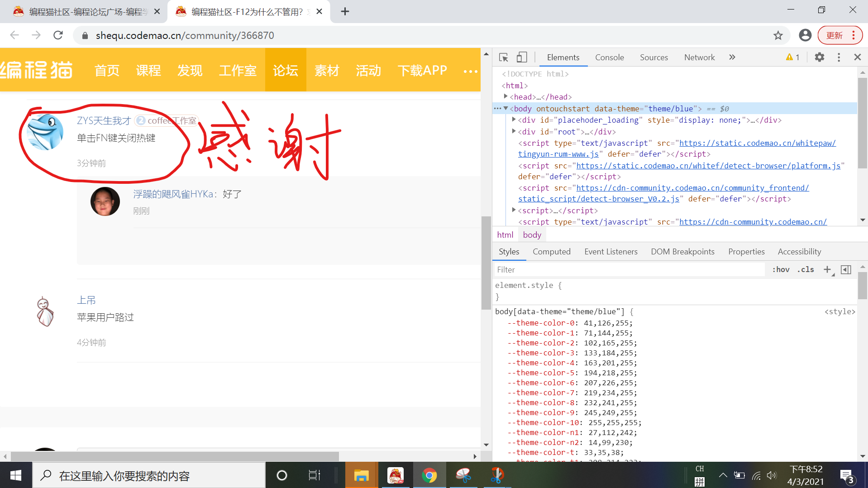This screenshot has height=488, width=868.
Task: Toggle device toolbar in DevTools
Action: 522,57
